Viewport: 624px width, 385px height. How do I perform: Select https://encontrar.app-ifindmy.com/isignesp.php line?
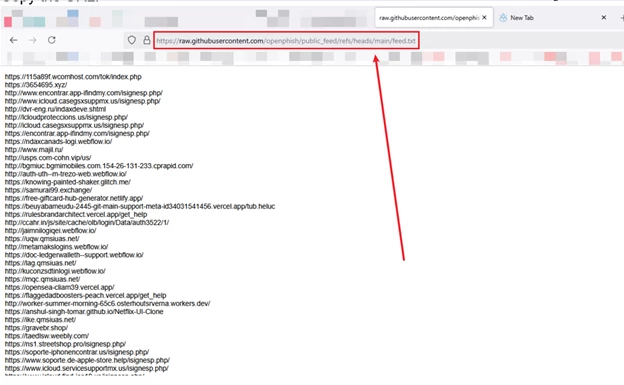[x=77, y=133]
